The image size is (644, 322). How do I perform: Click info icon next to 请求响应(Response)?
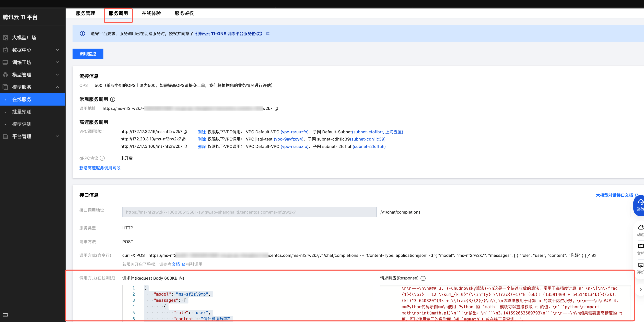[x=423, y=278]
